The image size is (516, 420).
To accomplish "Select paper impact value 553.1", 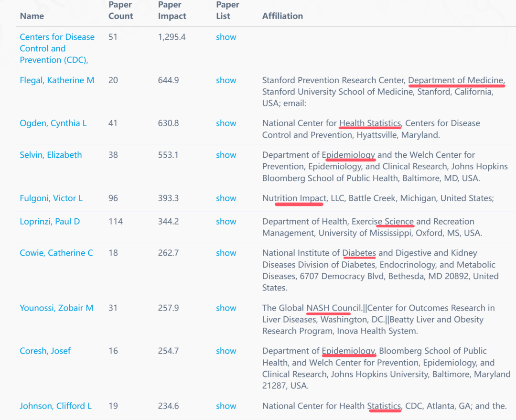I will point(168,155).
